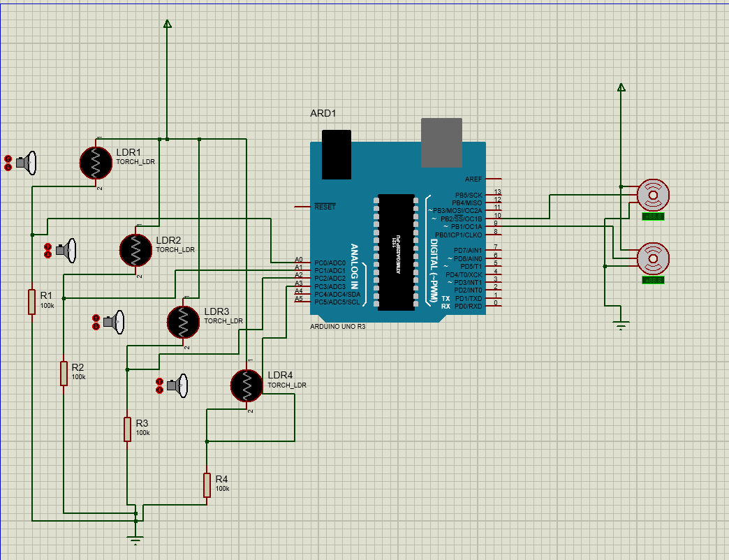Click the PB0/ICP1/CLKO pin label
Screen dimensions: 729x560
458,235
